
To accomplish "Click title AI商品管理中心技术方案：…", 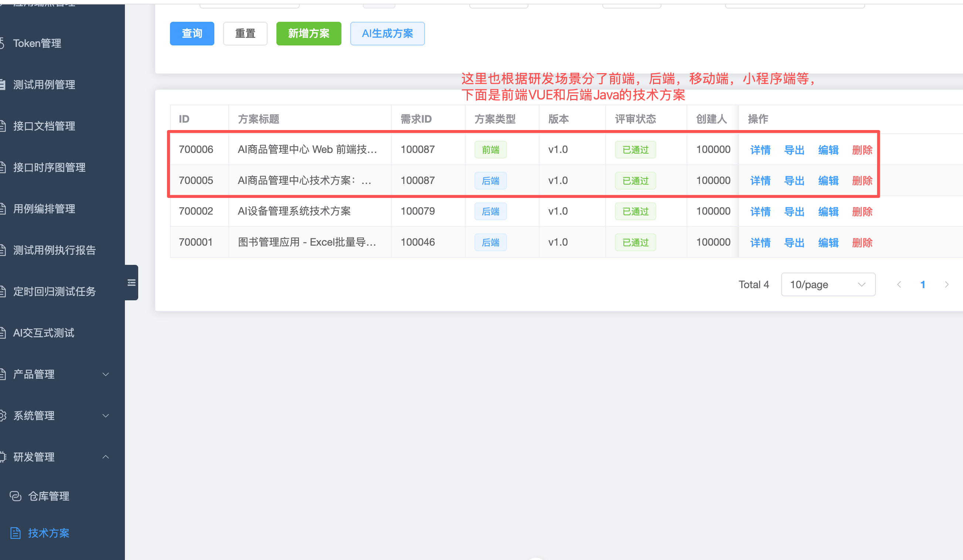I will (x=304, y=180).
